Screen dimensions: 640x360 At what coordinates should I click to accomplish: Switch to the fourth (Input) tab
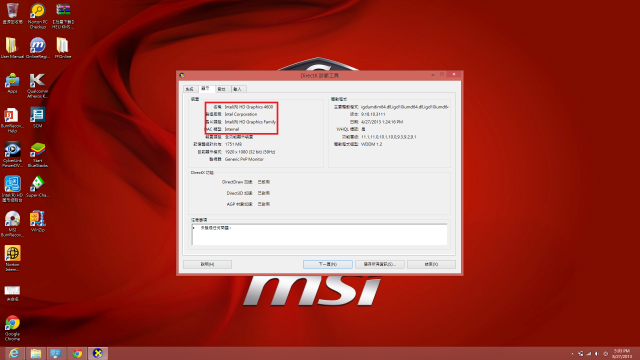[238, 89]
